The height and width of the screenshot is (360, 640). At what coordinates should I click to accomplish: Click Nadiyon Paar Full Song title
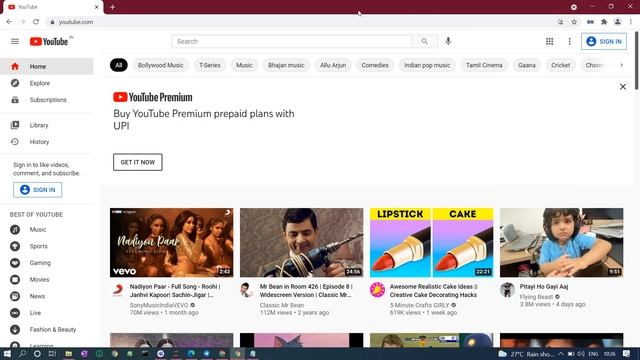(175, 291)
